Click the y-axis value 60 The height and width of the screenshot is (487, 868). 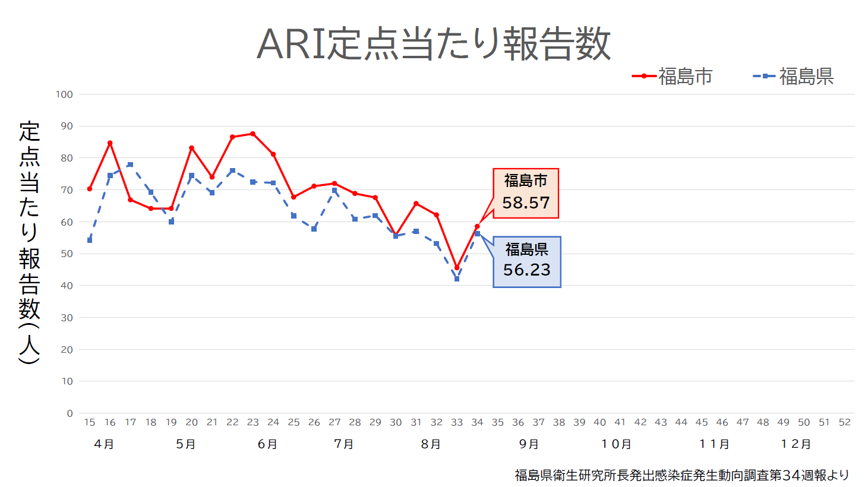tap(67, 222)
